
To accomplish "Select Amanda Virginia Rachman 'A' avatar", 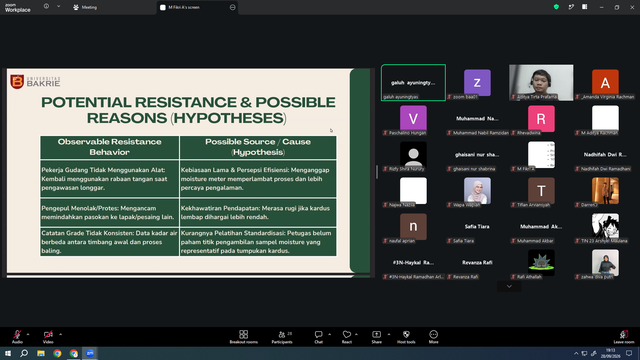I will [605, 82].
